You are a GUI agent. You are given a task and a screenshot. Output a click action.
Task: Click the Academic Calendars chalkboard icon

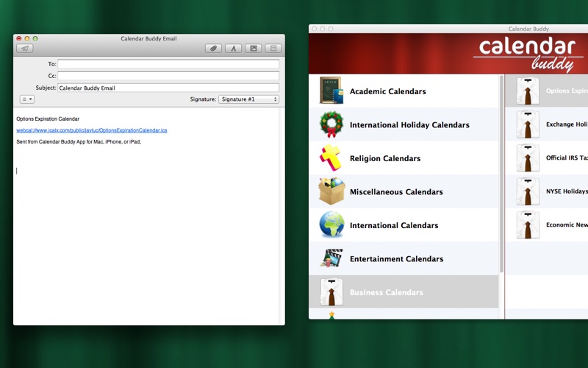[x=331, y=91]
